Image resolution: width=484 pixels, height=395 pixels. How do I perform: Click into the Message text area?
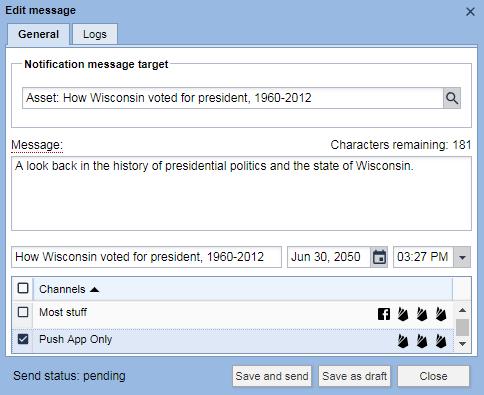click(x=241, y=194)
